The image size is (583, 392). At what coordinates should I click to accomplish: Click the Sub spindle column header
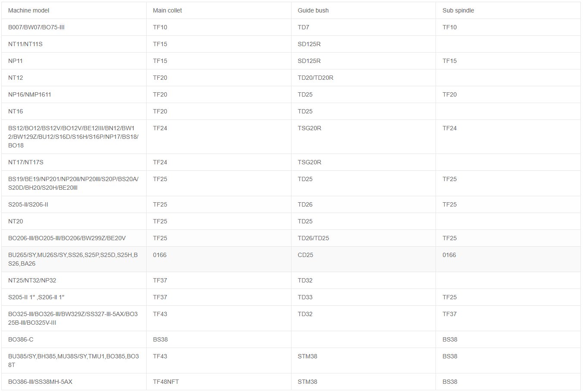coord(508,10)
